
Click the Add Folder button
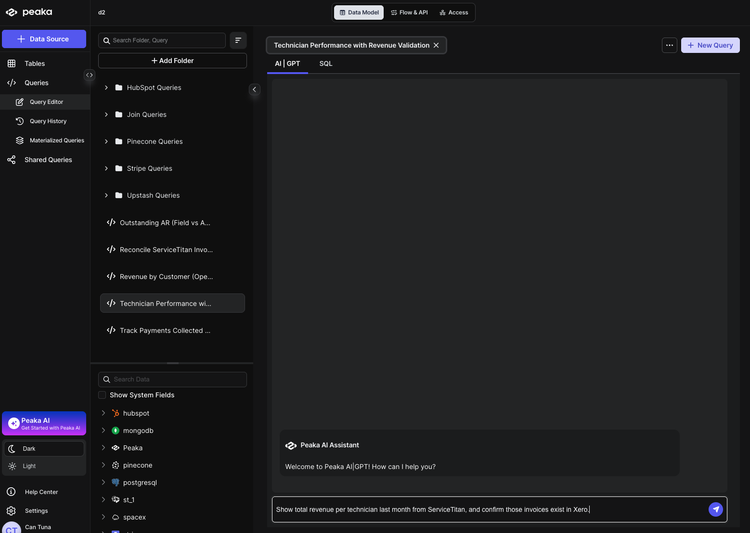[x=172, y=61]
